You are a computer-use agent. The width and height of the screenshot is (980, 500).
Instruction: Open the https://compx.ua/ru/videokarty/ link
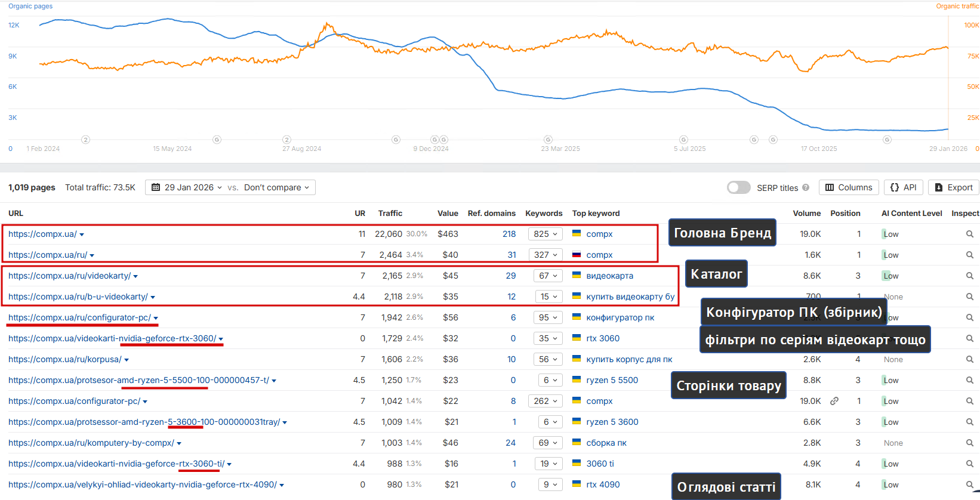[x=69, y=276]
